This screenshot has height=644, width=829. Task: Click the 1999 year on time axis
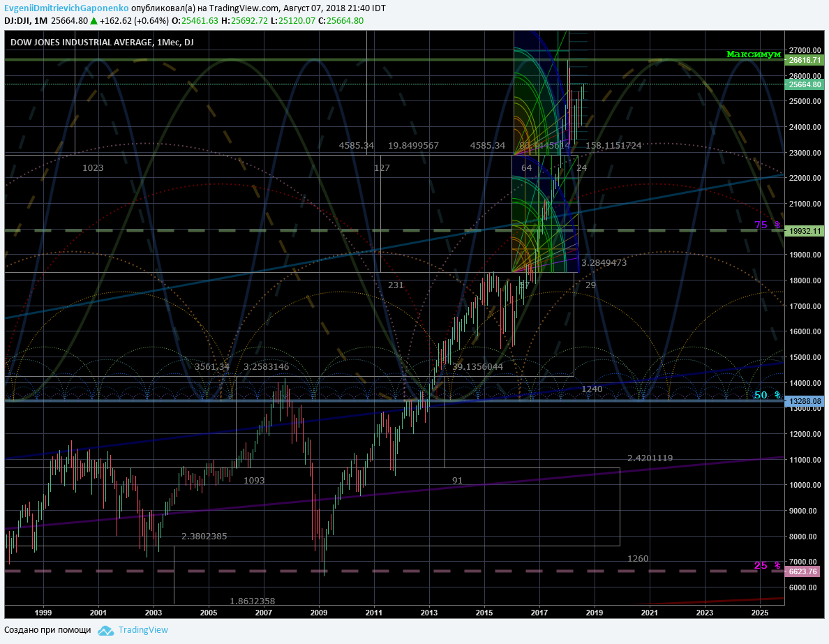pyautogui.click(x=43, y=613)
